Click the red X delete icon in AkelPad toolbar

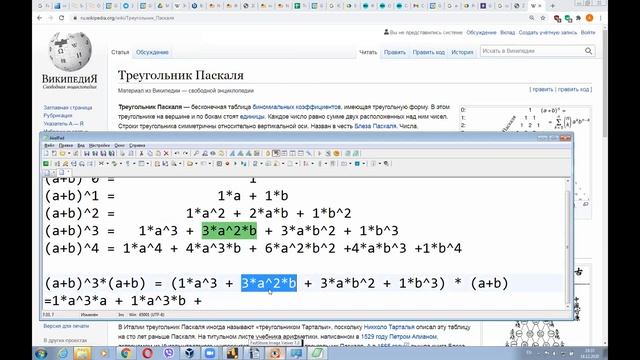[166, 153]
